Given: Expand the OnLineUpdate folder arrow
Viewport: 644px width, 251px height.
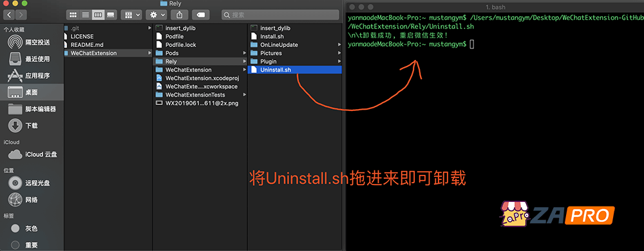Looking at the screenshot, I should (339, 45).
